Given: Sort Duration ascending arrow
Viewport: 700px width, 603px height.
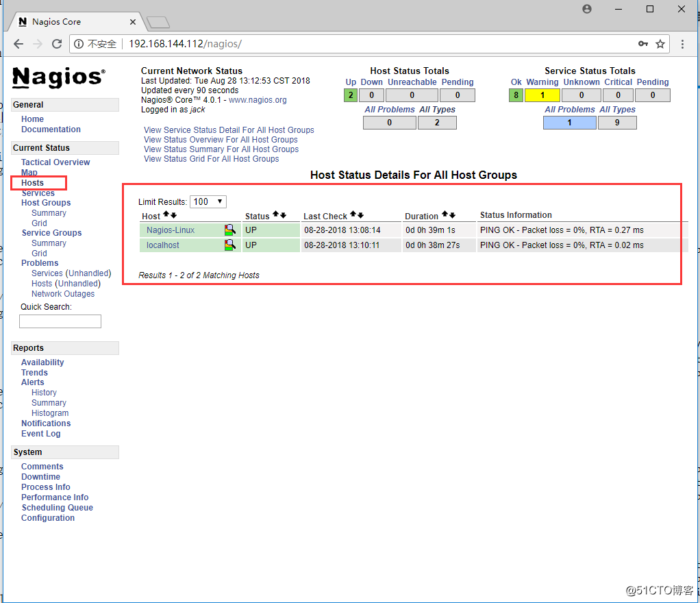Looking at the screenshot, I should pyautogui.click(x=445, y=214).
